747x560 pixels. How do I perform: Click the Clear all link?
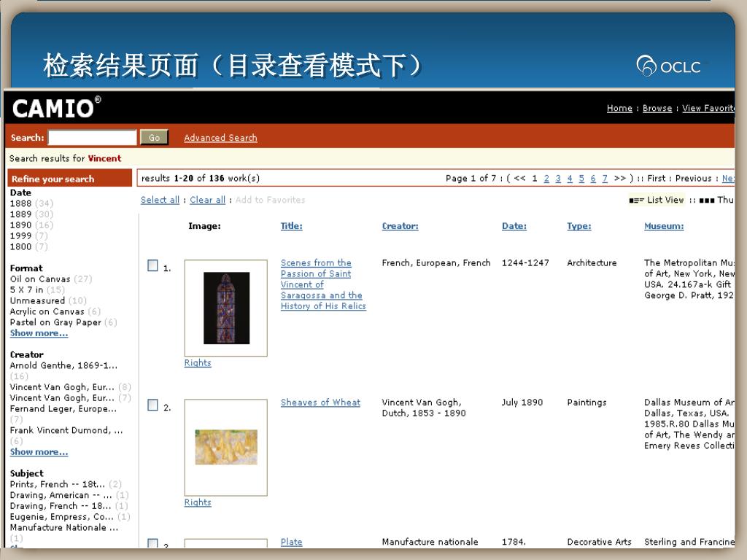tap(207, 200)
